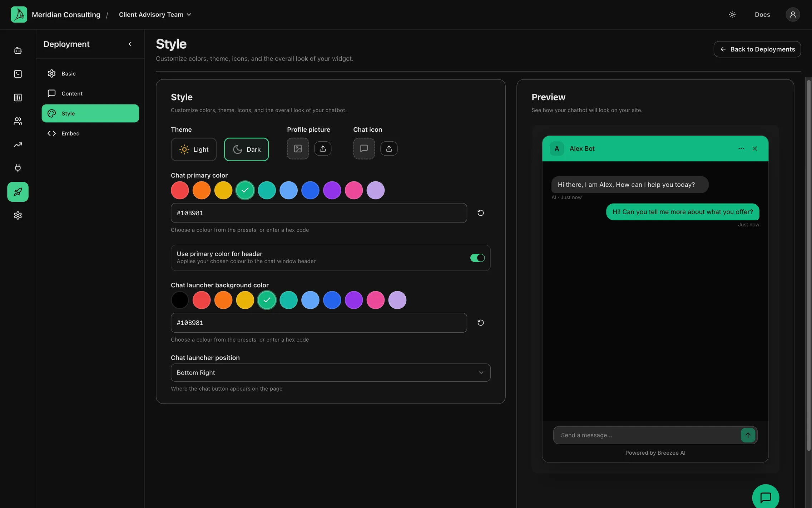Select the Light theme option
812x508 pixels.
pos(194,150)
